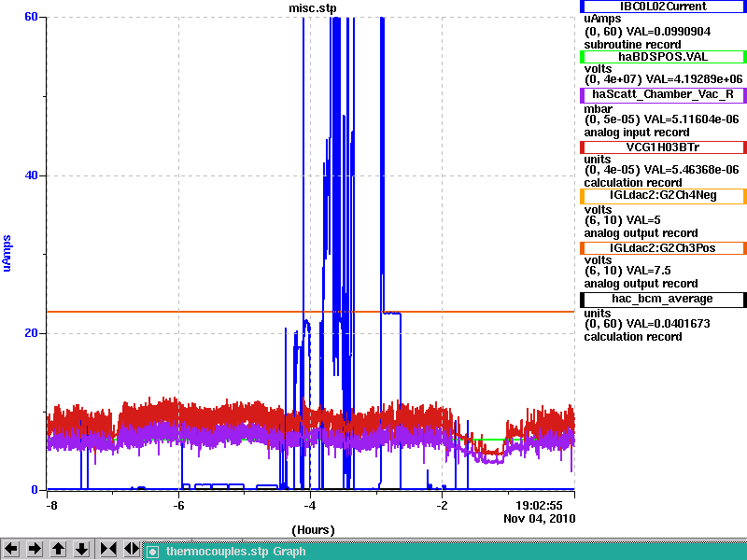747x560 pixels.
Task: Click the y-axis value 60
Action: coord(31,17)
